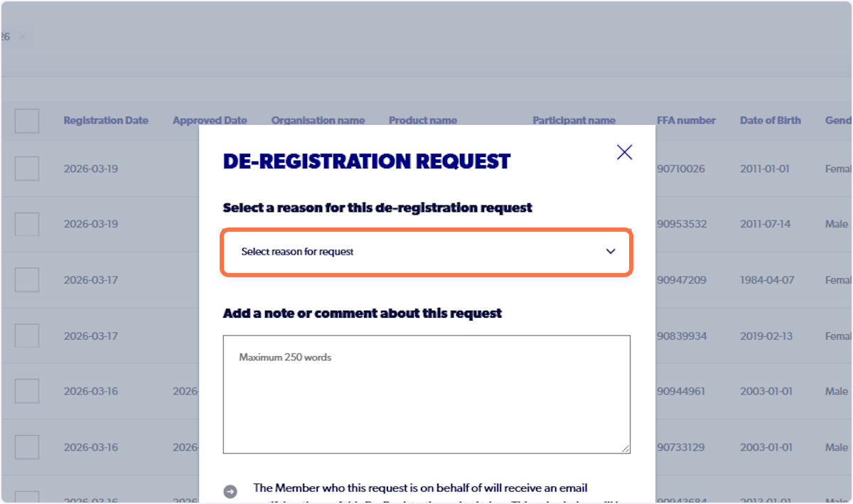853x504 pixels.
Task: Sort by Date of Birth
Action: click(770, 120)
